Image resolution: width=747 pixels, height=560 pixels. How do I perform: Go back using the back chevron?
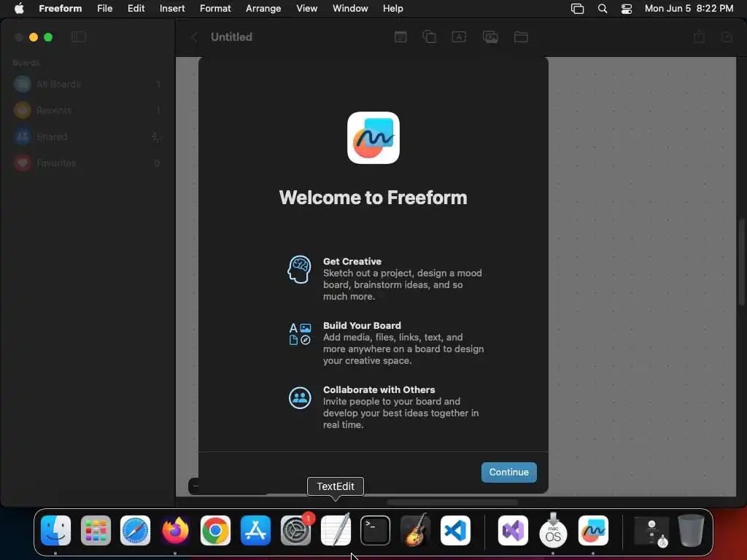point(194,37)
